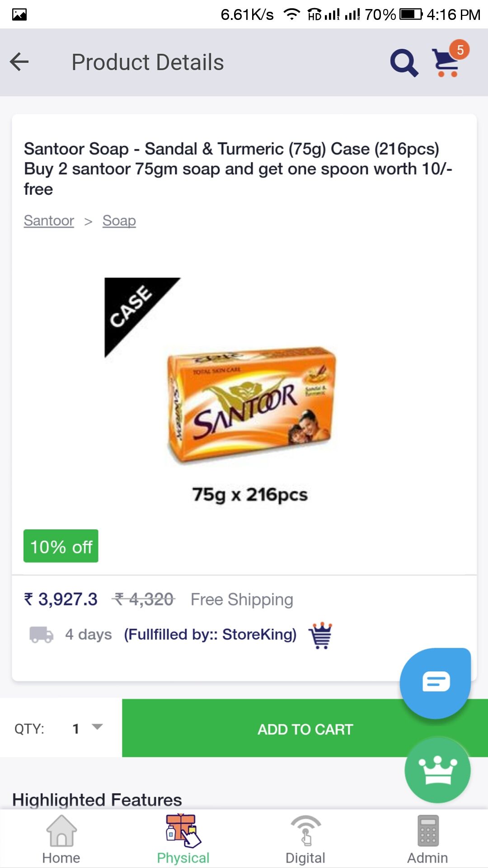This screenshot has height=868, width=488.
Task: Tap the Highlighted Features heading
Action: pyautogui.click(x=97, y=799)
